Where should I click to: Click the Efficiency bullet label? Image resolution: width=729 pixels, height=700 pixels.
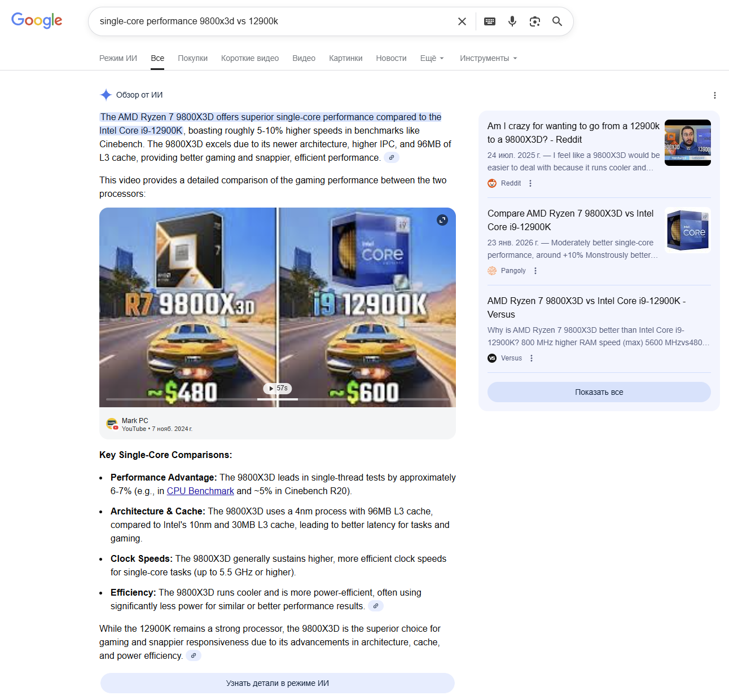point(133,593)
